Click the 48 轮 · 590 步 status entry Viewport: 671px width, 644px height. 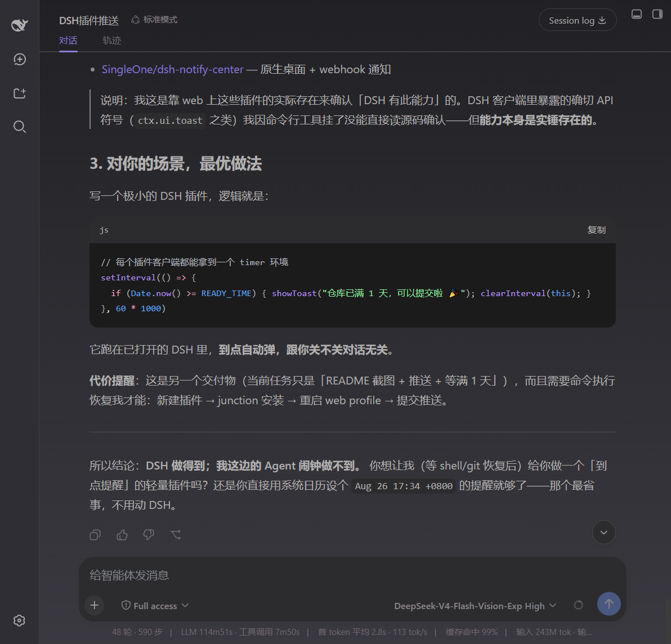coord(137,632)
